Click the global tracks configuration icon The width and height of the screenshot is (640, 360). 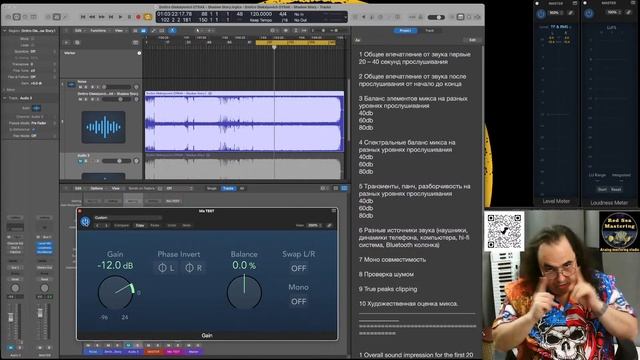[x=136, y=42]
